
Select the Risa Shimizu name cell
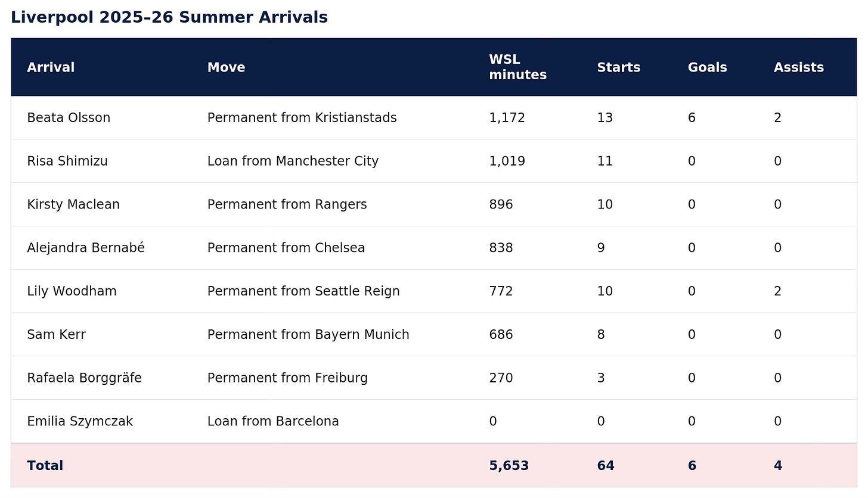click(67, 161)
